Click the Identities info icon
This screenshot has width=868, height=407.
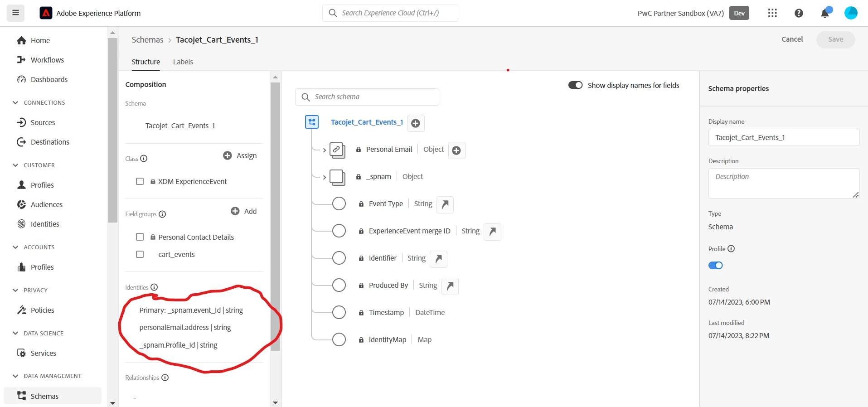click(154, 287)
